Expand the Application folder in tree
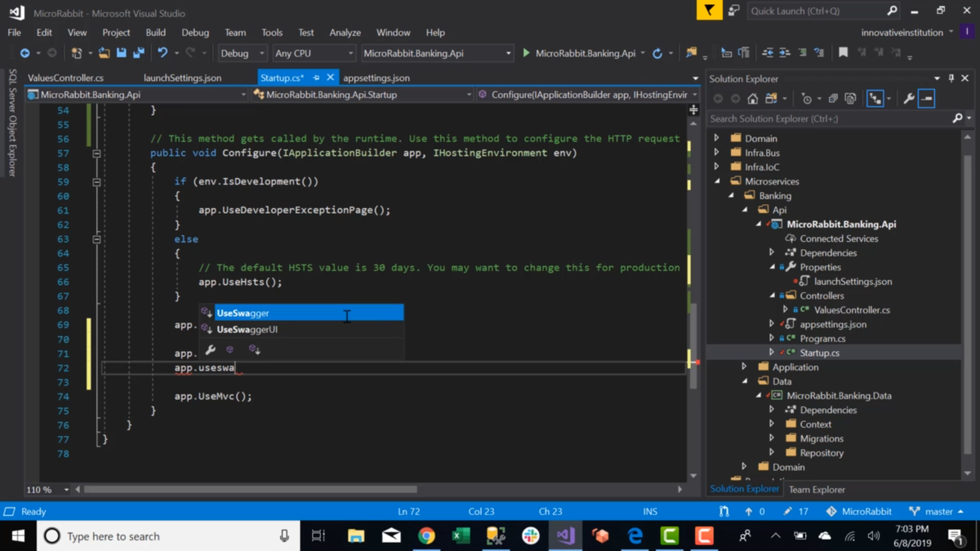Viewport: 980px width, 551px height. [744, 367]
